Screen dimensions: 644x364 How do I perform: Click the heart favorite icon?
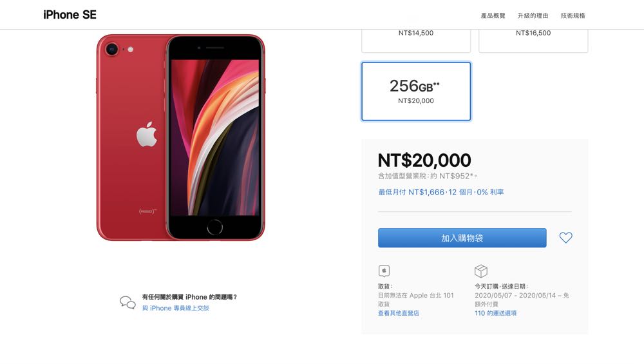pyautogui.click(x=565, y=238)
